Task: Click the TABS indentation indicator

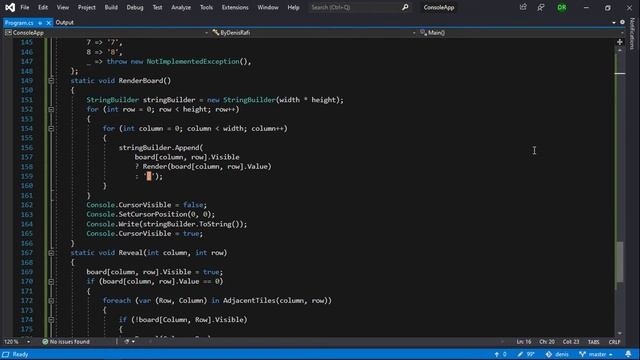Action: (x=593, y=342)
